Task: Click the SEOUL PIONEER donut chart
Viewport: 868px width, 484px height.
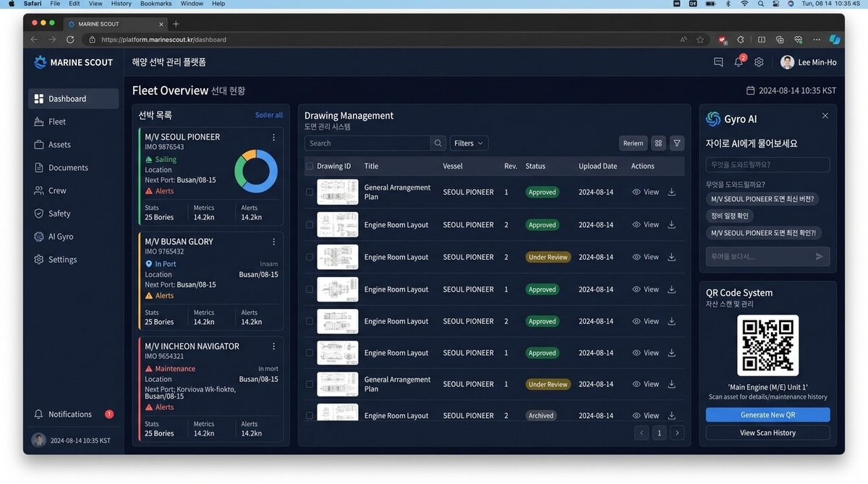Action: pos(255,171)
